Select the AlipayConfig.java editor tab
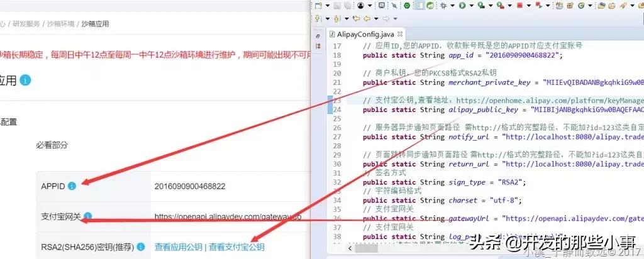This screenshot has width=644, height=259. 365,34
